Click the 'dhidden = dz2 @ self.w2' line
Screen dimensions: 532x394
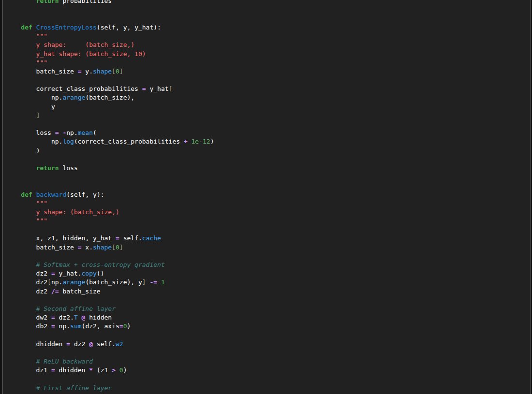pos(79,344)
